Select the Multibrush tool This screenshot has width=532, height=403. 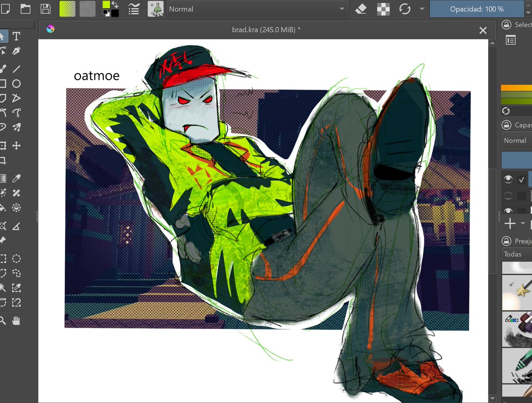click(16, 127)
